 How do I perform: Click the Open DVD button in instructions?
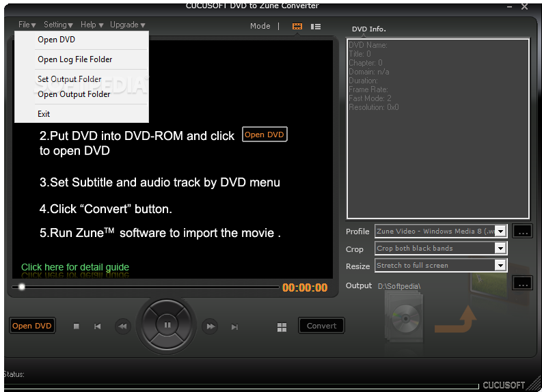point(265,135)
